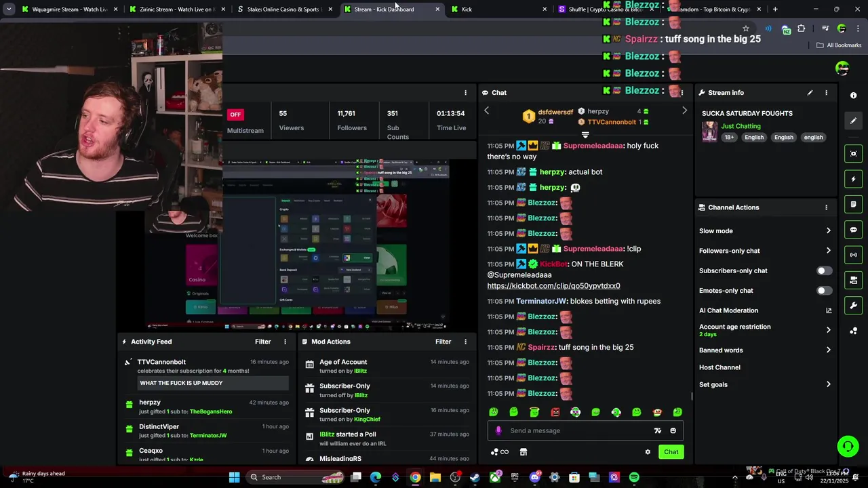Click the Just Chatting category link
868x488 pixels.
click(741, 126)
